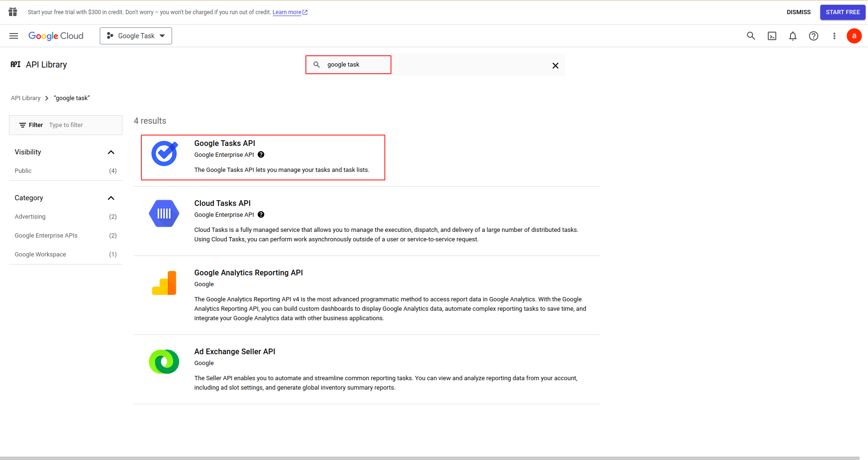Viewport: 868px width, 460px height.
Task: Open Google Analytics Reporting API result title
Action: tap(249, 273)
